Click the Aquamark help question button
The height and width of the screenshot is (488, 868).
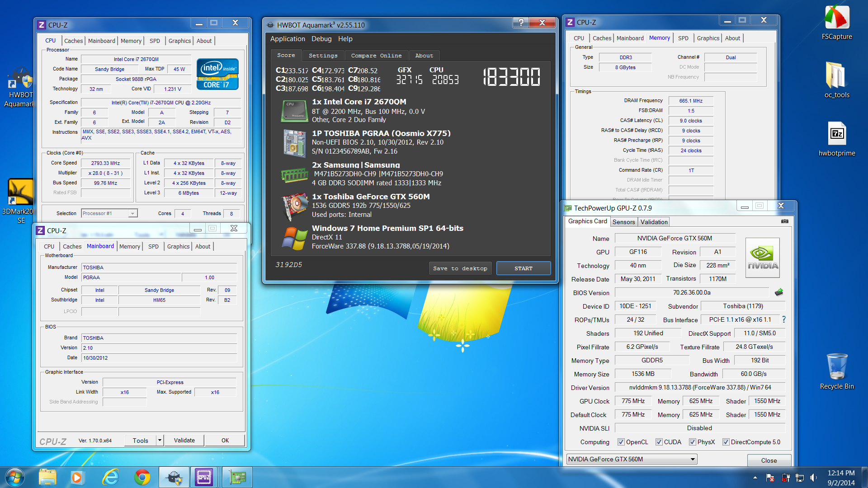tap(521, 23)
